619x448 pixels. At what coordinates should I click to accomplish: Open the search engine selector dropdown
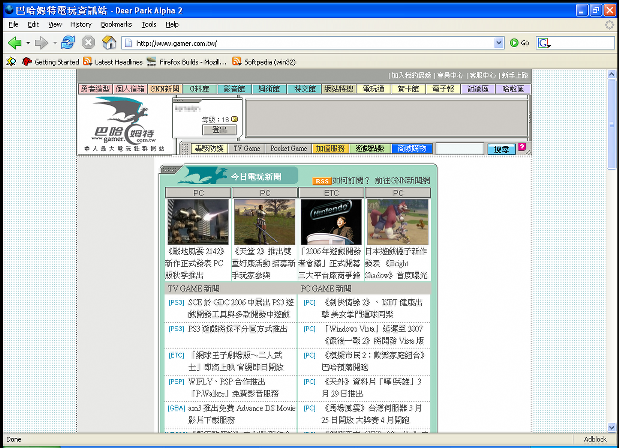click(546, 43)
